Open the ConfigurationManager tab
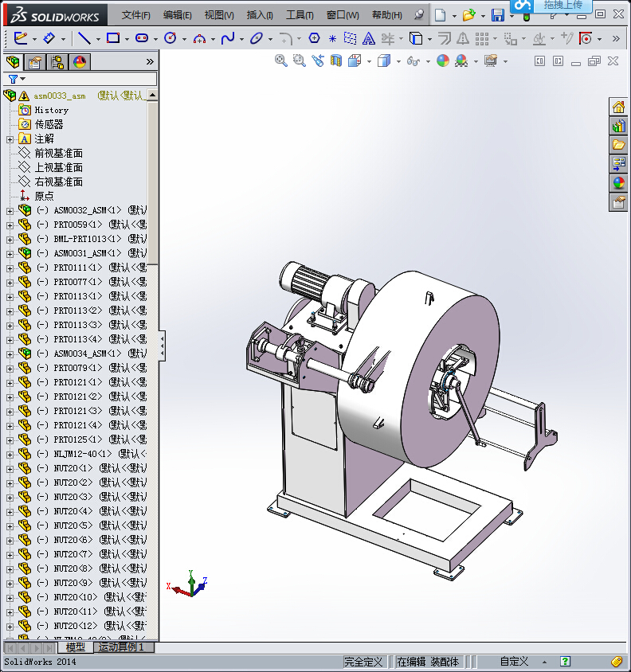The width and height of the screenshot is (631, 672). pos(57,62)
